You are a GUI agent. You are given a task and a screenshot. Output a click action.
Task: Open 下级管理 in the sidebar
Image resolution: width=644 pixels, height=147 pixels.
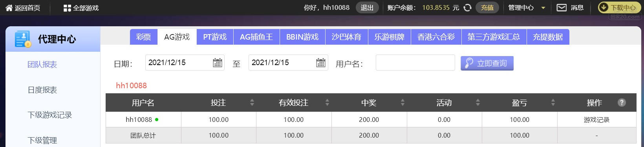pos(42,140)
